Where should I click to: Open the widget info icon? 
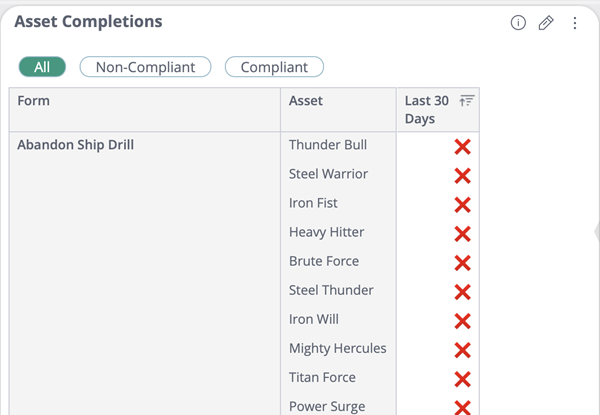(x=518, y=23)
